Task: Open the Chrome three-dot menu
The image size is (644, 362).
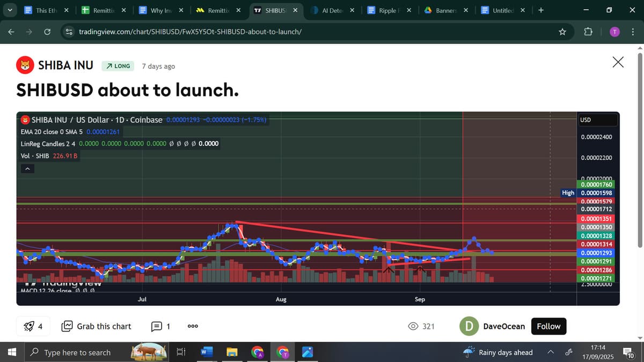Action: tap(633, 32)
